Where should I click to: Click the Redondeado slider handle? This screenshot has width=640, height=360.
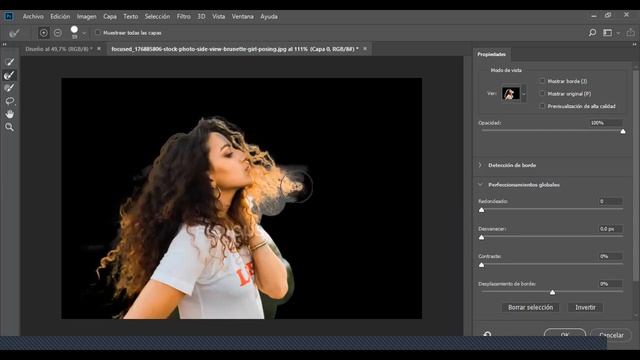pyautogui.click(x=482, y=210)
